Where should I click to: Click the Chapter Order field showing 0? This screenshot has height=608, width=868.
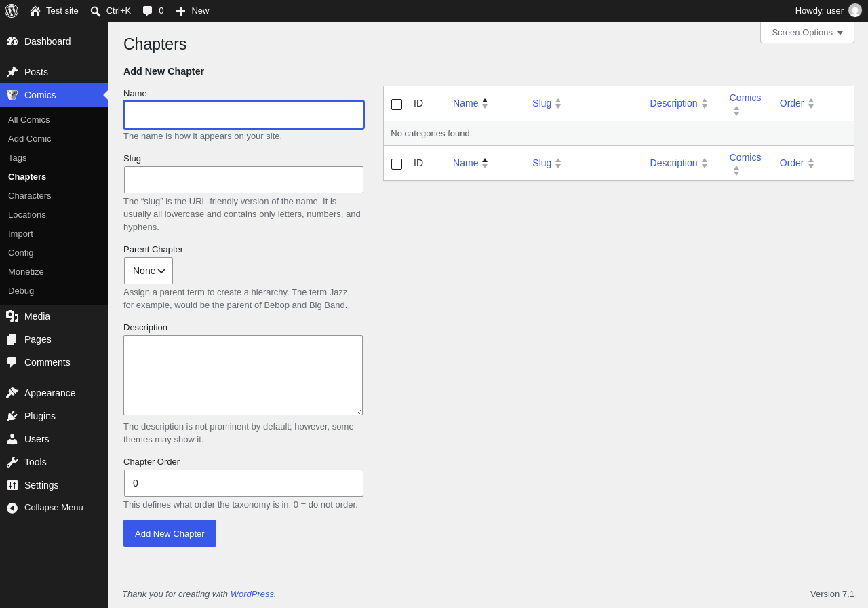pos(243,483)
